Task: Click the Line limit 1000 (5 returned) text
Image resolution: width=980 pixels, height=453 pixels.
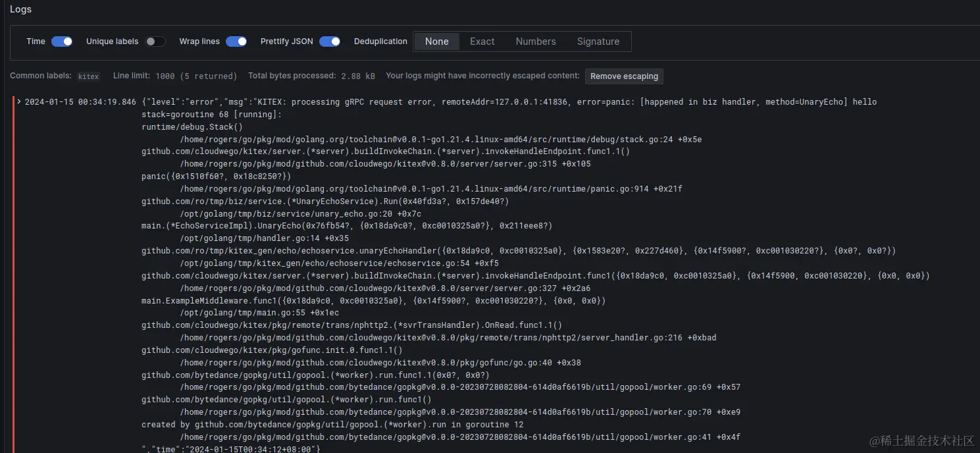Action: click(x=175, y=76)
